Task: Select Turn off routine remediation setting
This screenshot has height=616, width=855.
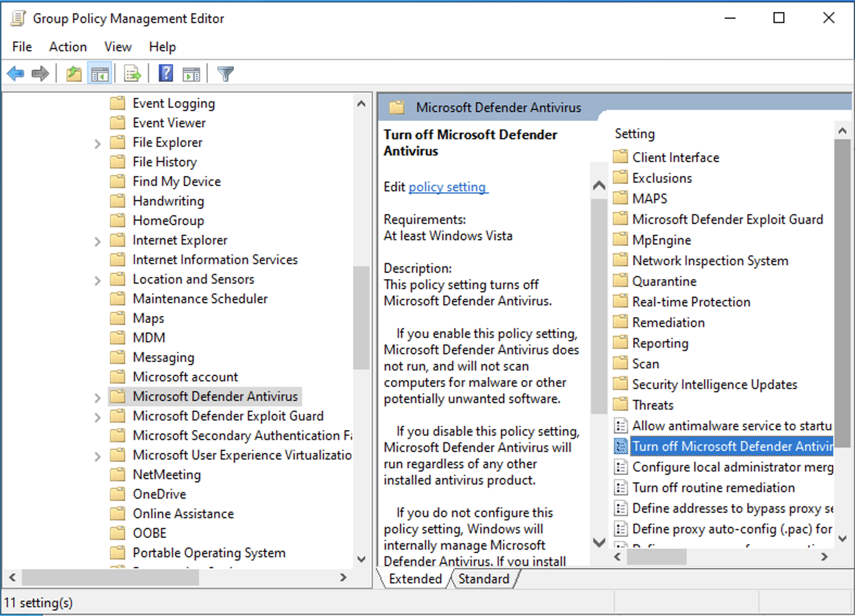Action: click(x=713, y=488)
